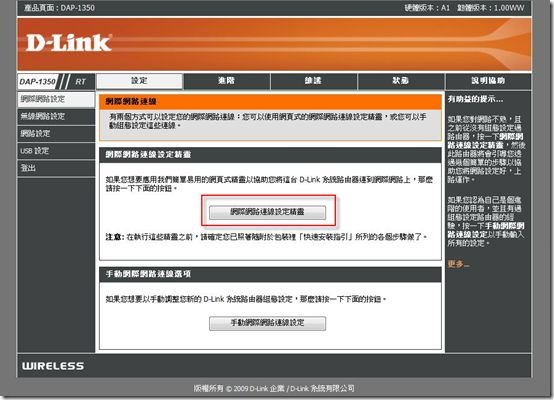Click the 手動網際網路連線設定 button

(267, 323)
